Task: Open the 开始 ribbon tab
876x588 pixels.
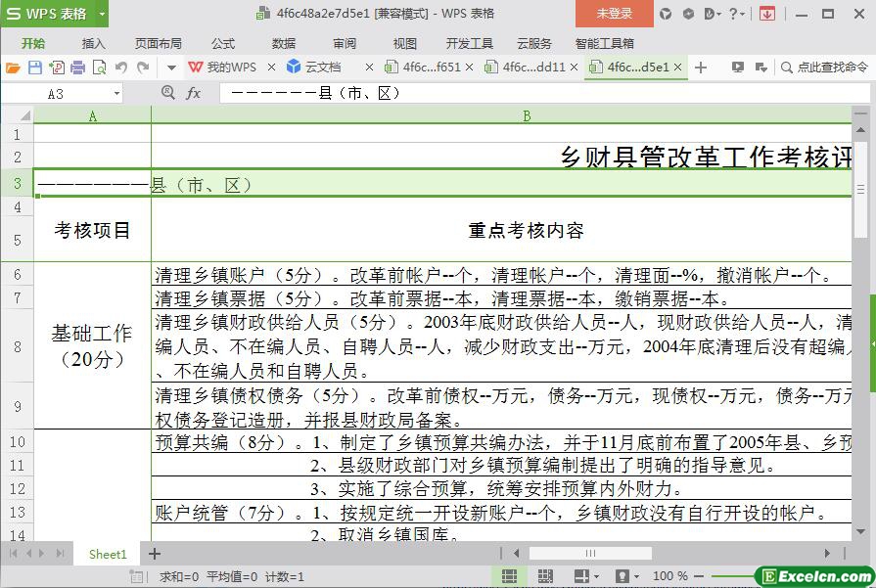Action: 33,44
